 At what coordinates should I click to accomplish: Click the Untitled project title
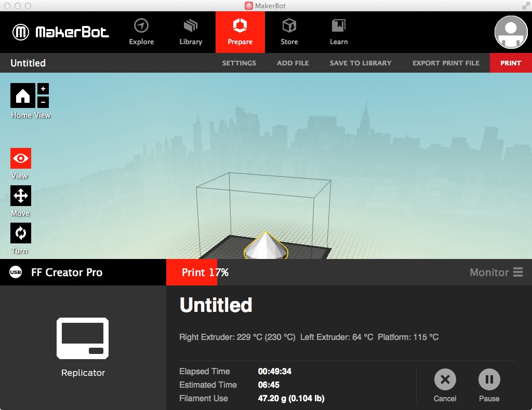[28, 63]
